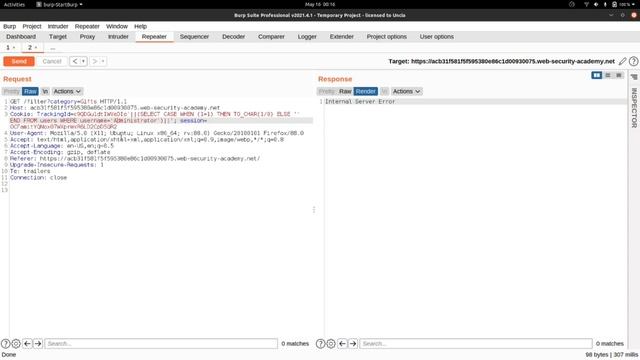Switch to Intruder tab
640x360 pixels.
(118, 37)
